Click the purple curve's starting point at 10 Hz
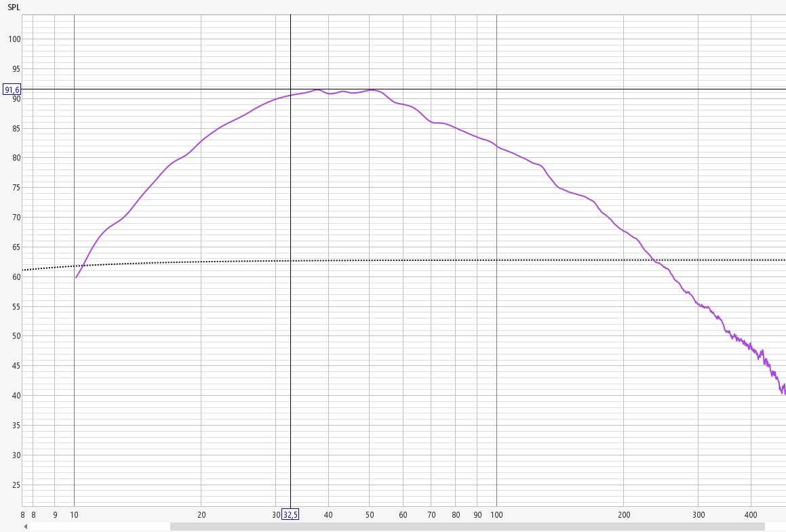This screenshot has width=786, height=532. pos(76,277)
